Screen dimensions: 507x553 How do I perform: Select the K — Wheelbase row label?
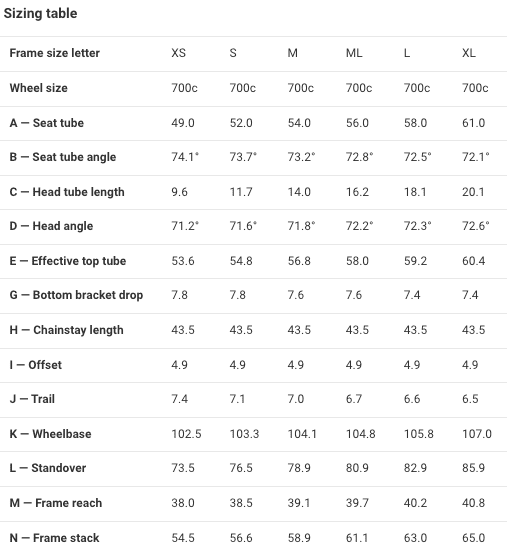pos(50,434)
